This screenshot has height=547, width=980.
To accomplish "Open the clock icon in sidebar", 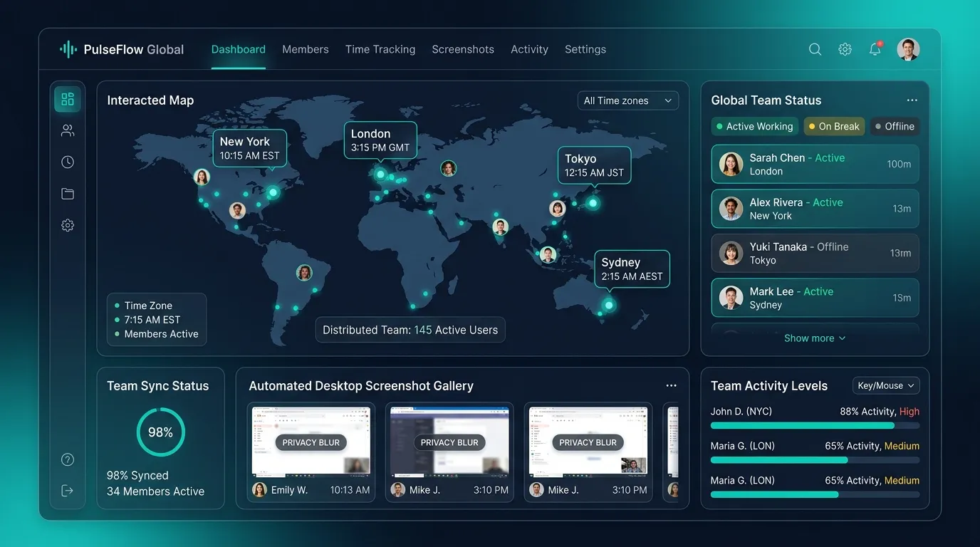I will [x=68, y=162].
